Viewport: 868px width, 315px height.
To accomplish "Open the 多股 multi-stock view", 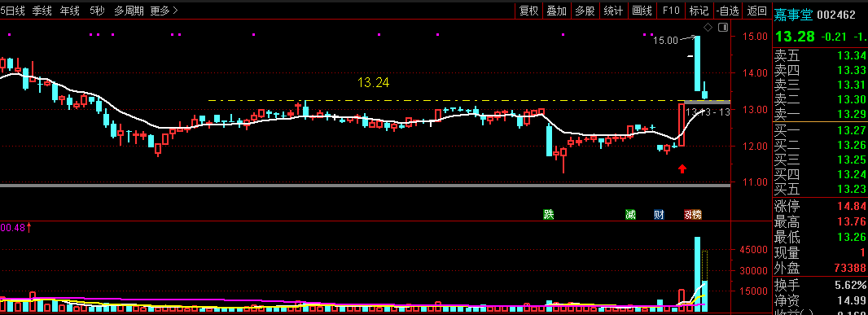I will [585, 11].
